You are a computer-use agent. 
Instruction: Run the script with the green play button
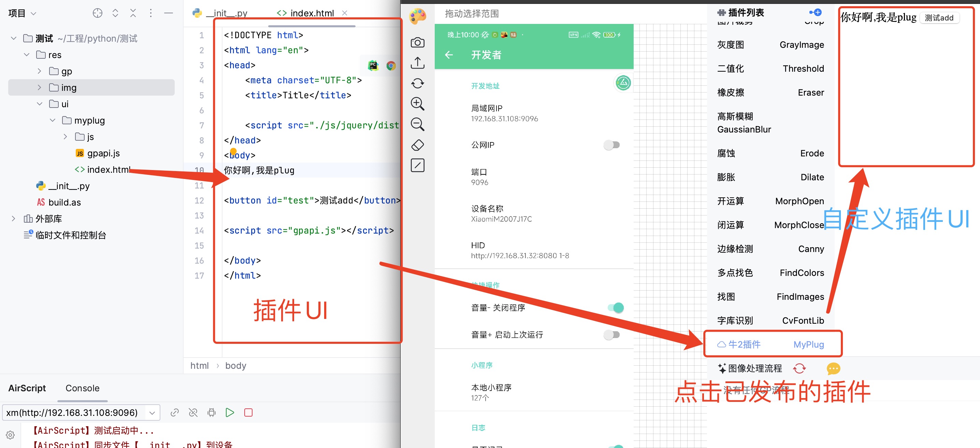point(230,412)
